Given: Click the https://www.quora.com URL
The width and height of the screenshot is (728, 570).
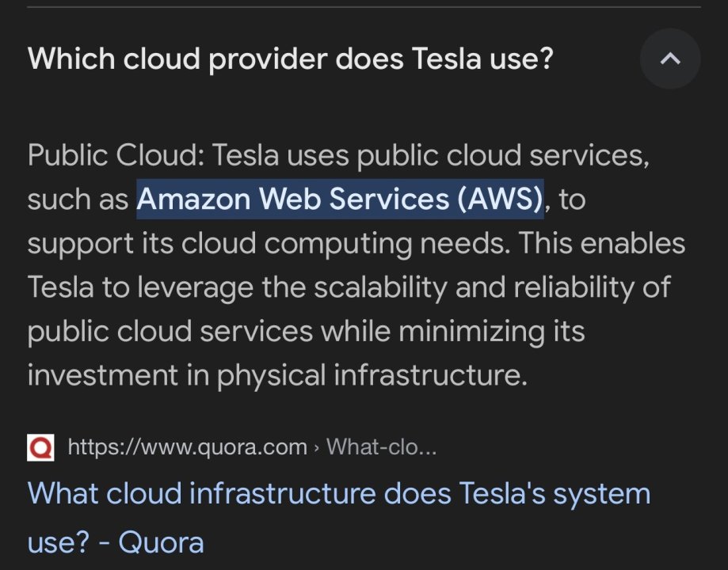Looking at the screenshot, I should pyautogui.click(x=188, y=447).
